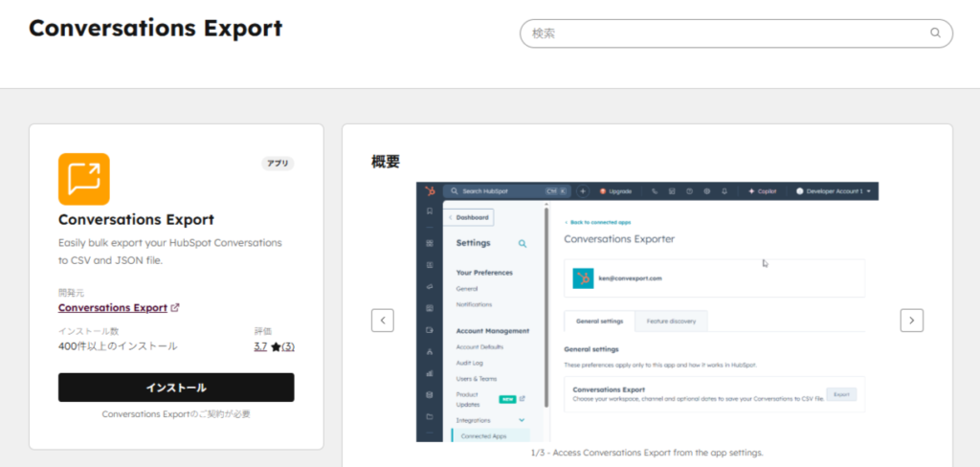Click the star icon beside the rating
The height and width of the screenshot is (467, 980).
pyautogui.click(x=276, y=346)
